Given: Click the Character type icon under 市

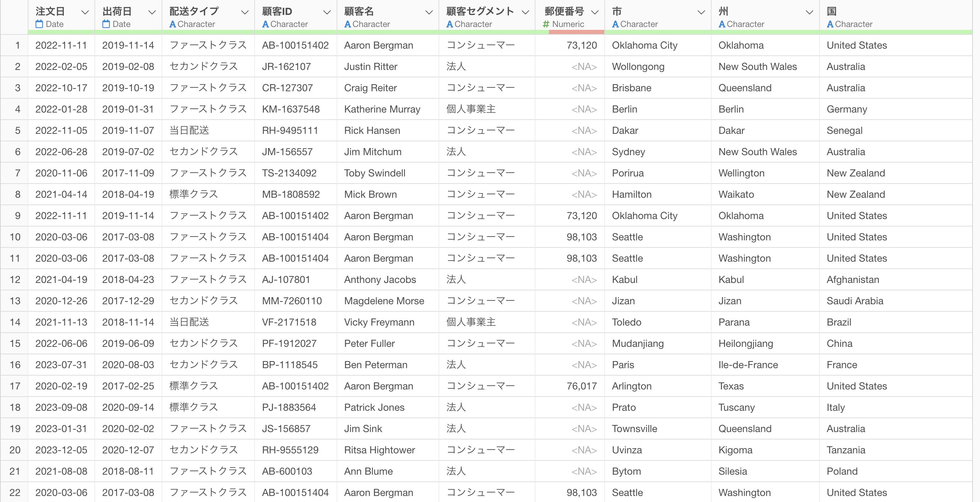Looking at the screenshot, I should pyautogui.click(x=615, y=24).
